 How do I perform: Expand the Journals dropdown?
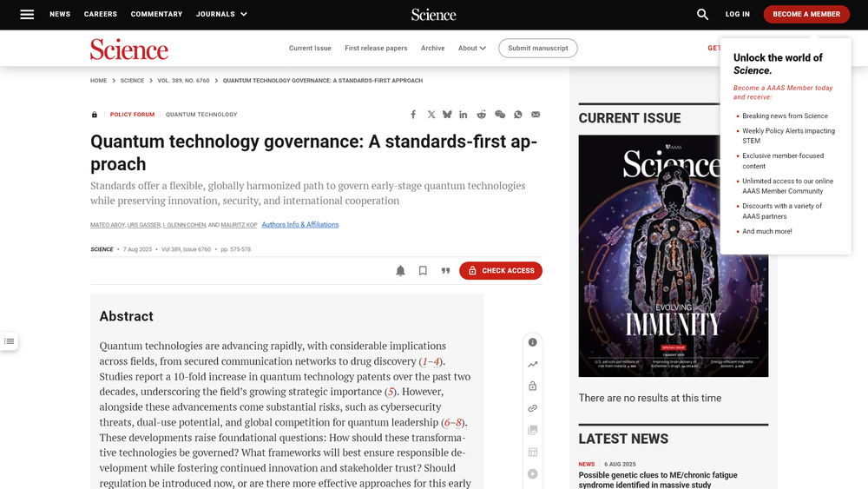point(221,15)
